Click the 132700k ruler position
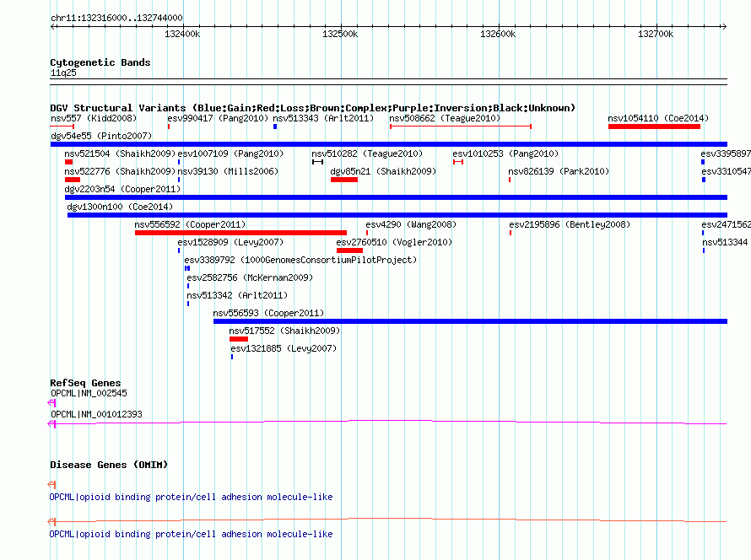 656,34
